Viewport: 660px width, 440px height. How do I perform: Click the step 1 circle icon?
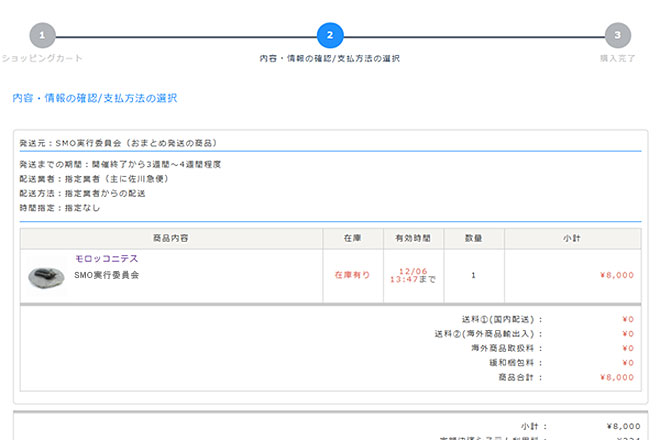[41, 36]
